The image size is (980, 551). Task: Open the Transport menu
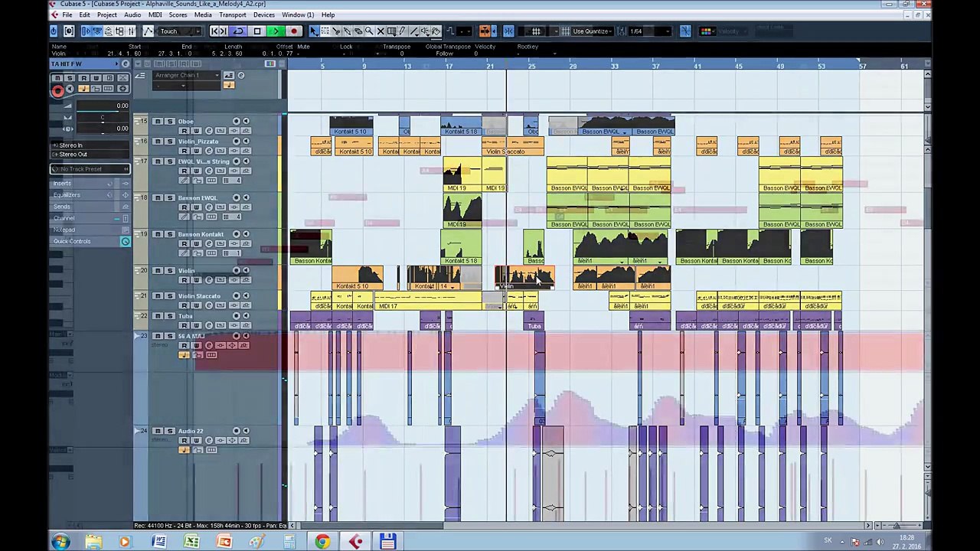(233, 15)
